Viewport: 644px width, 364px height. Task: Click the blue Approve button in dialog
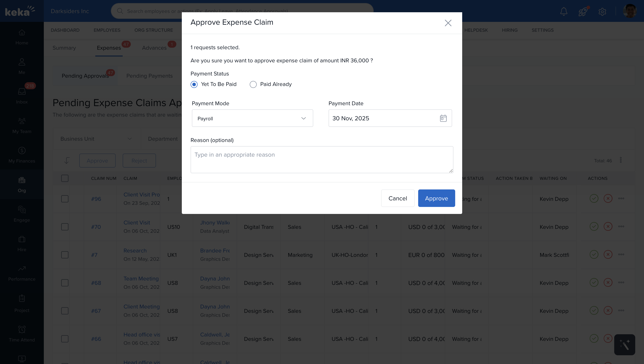pyautogui.click(x=436, y=198)
